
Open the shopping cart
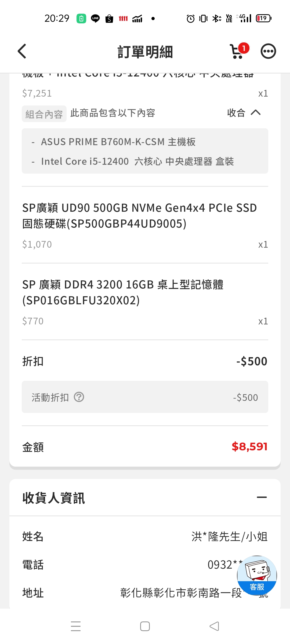tap(237, 52)
